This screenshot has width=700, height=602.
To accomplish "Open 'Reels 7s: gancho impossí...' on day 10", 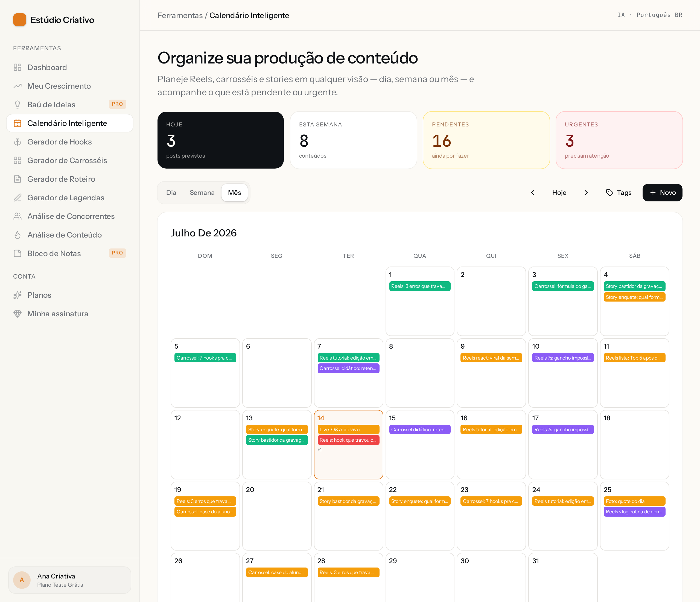I will [563, 358].
